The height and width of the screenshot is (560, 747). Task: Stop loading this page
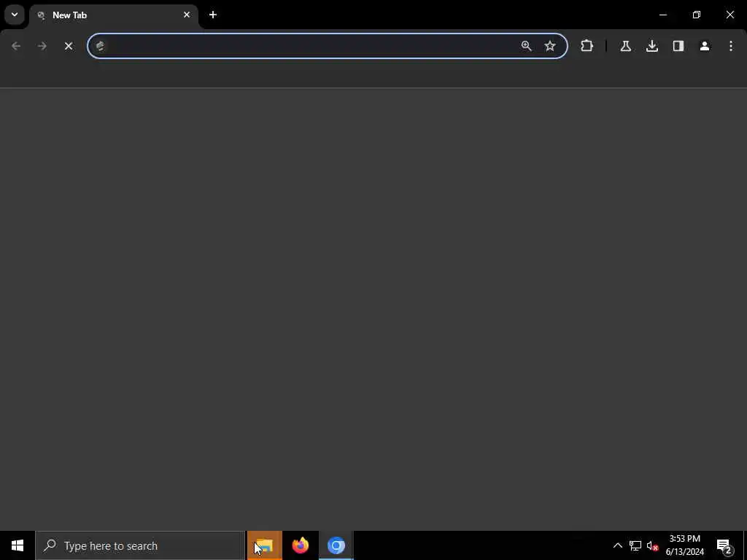pyautogui.click(x=69, y=46)
